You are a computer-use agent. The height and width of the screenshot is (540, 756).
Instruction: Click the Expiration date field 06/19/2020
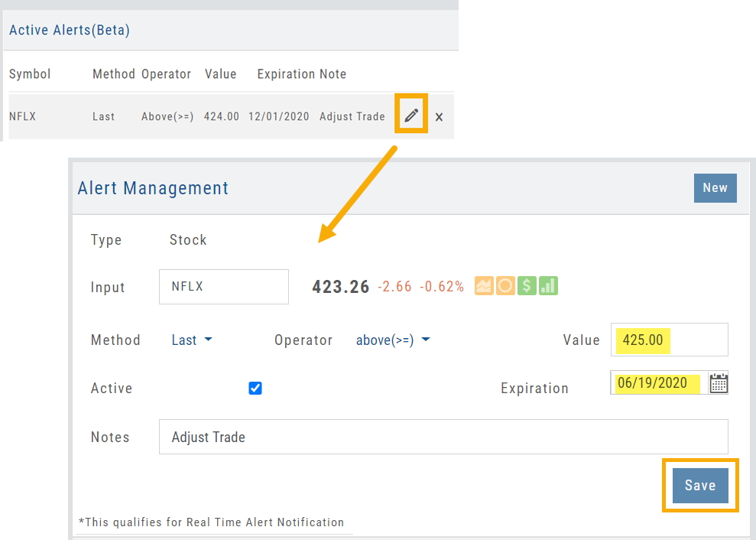point(657,383)
